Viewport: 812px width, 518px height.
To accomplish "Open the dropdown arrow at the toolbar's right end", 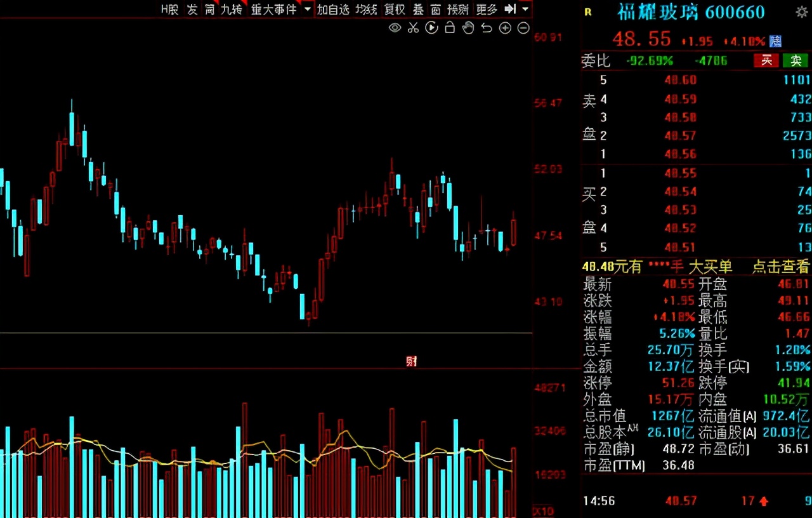I will pyautogui.click(x=525, y=9).
